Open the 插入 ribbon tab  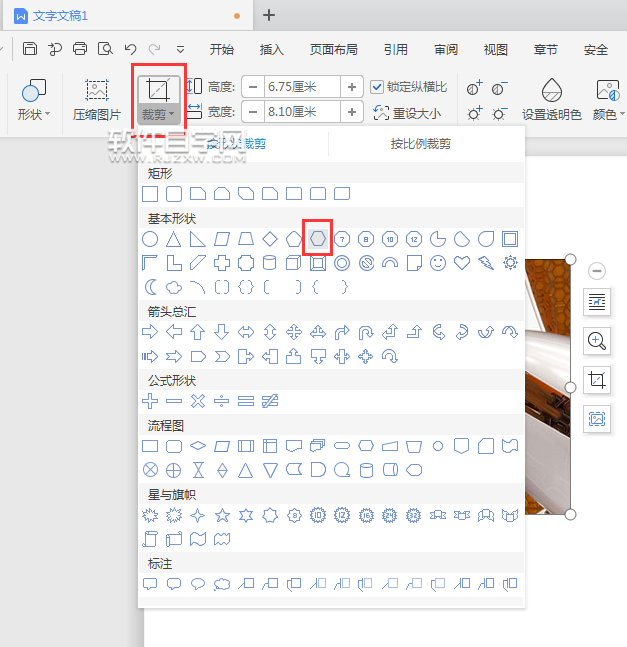click(271, 50)
